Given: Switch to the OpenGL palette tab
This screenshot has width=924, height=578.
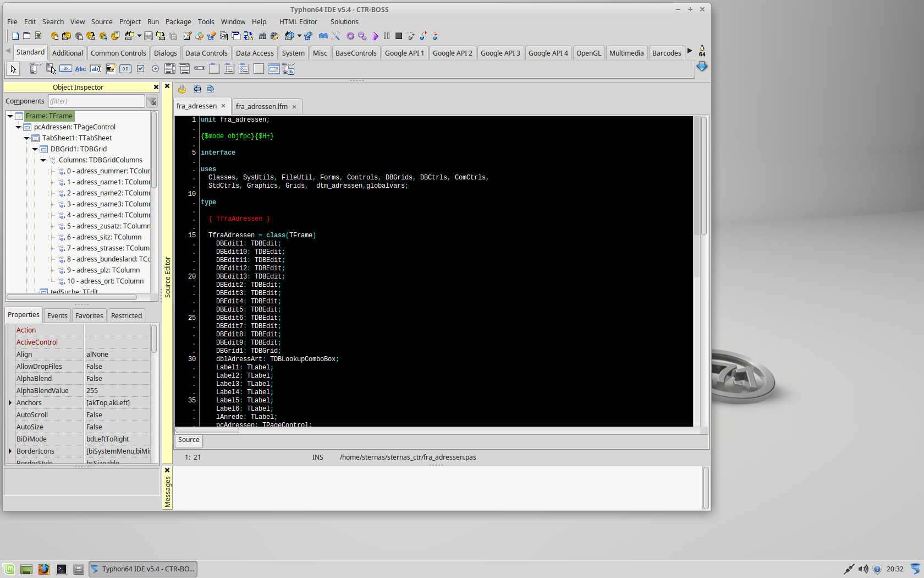Looking at the screenshot, I should click(588, 53).
